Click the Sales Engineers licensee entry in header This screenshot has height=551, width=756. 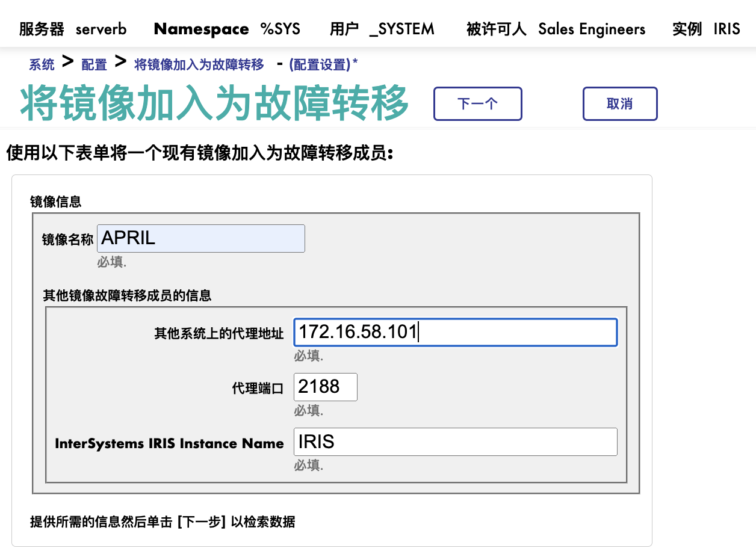pyautogui.click(x=592, y=28)
